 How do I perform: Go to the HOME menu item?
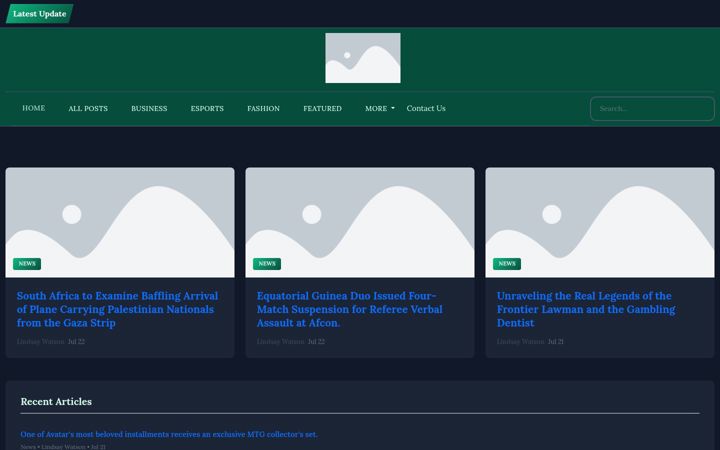click(x=34, y=108)
